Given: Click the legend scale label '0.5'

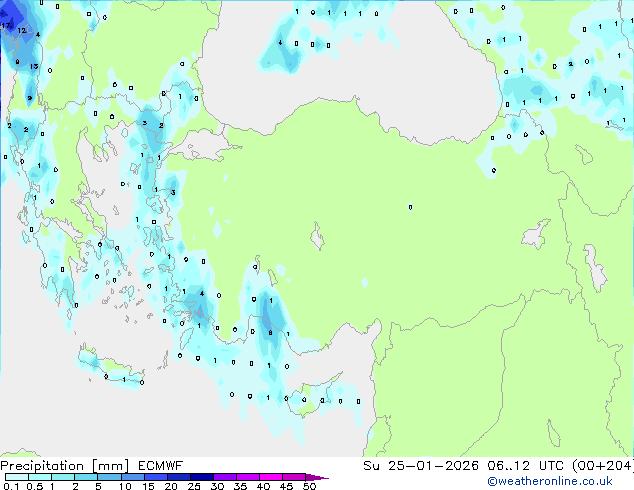Looking at the screenshot, I should tap(35, 486).
